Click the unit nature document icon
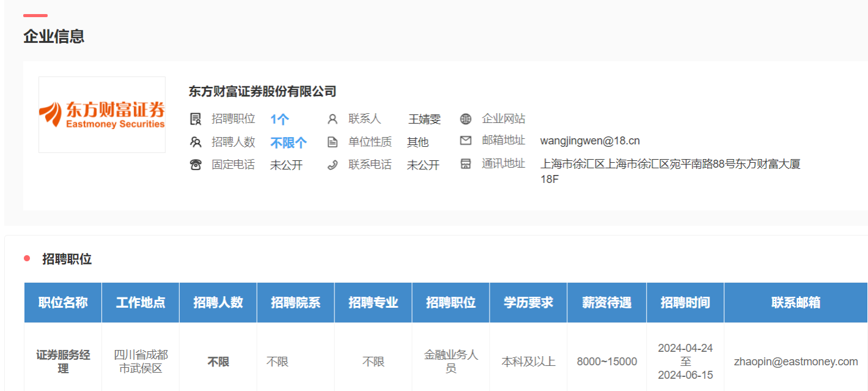 [x=333, y=142]
